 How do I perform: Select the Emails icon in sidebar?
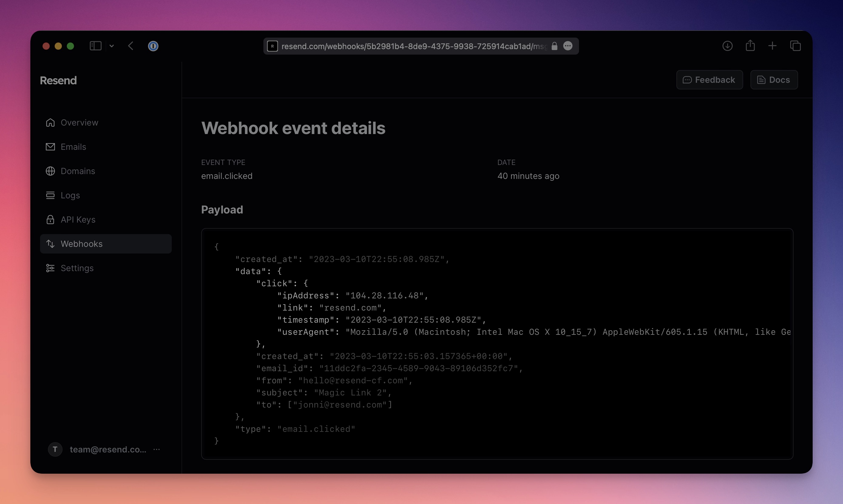pos(50,146)
